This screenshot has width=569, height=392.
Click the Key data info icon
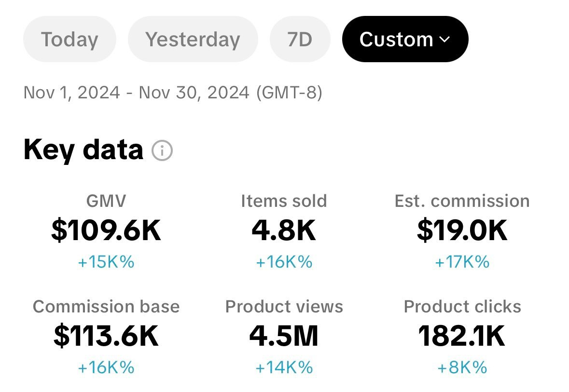[x=162, y=151]
